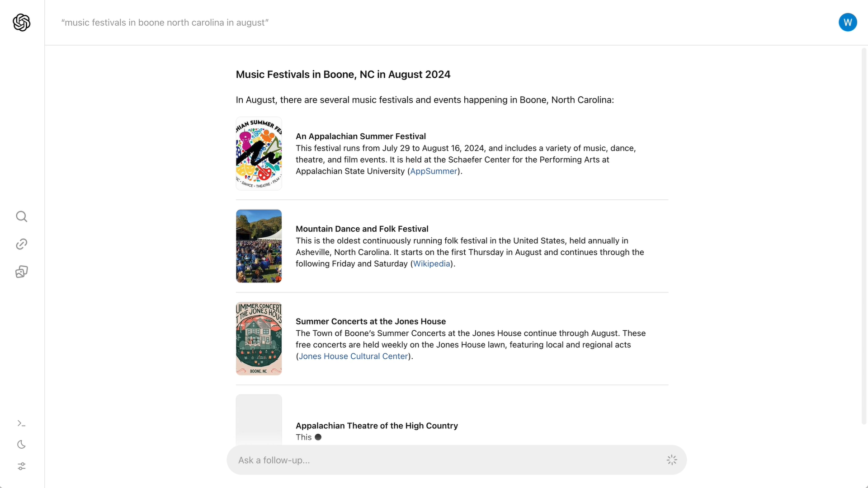868x488 pixels.
Task: Open the search icon in sidebar
Action: (x=22, y=216)
